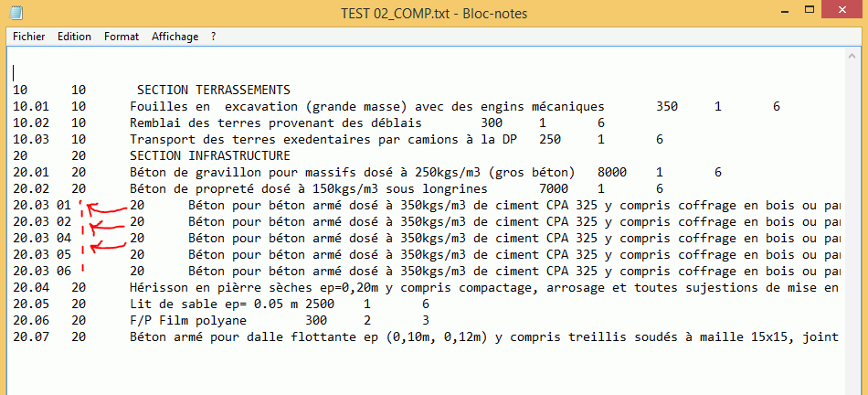Open the Affichage menu
868x395 pixels.
[175, 37]
